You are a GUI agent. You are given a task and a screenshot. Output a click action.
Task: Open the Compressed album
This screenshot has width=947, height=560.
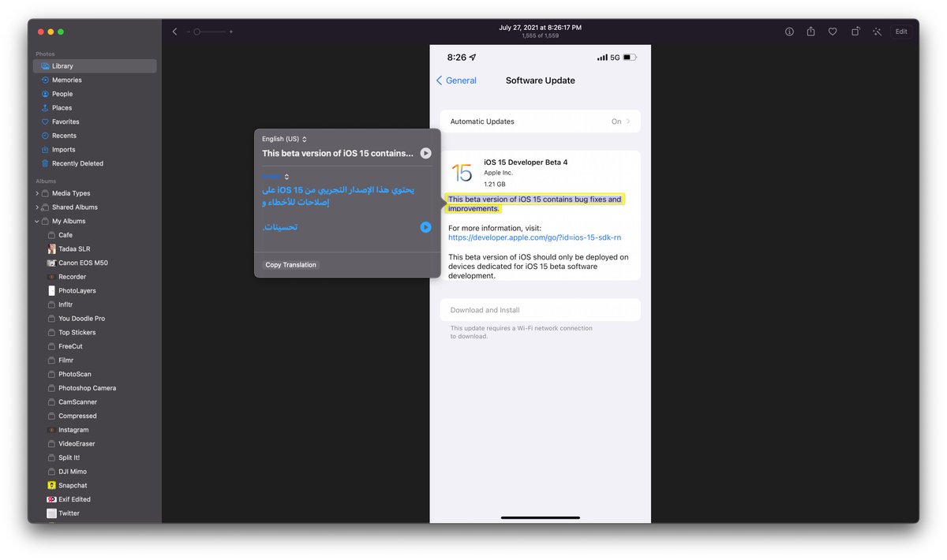[95, 416]
